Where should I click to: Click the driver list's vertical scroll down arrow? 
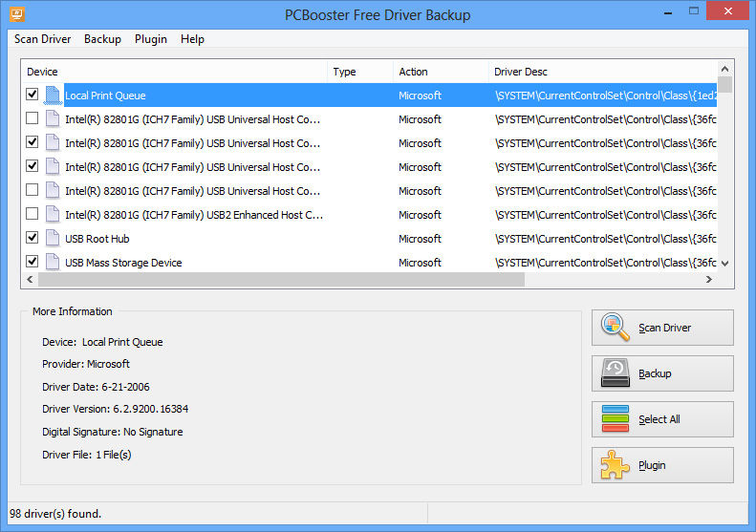(x=724, y=264)
